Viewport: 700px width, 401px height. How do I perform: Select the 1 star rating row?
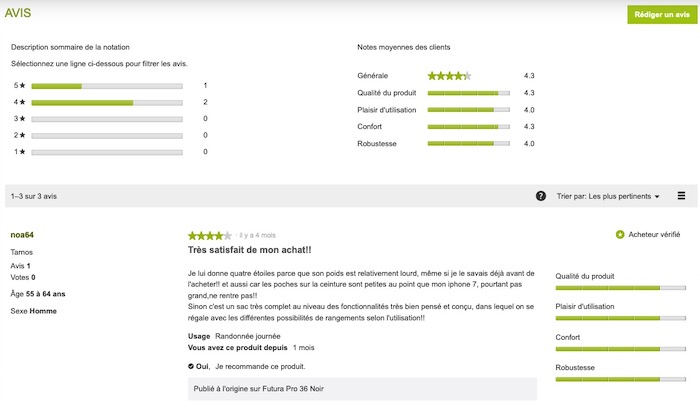(x=110, y=152)
